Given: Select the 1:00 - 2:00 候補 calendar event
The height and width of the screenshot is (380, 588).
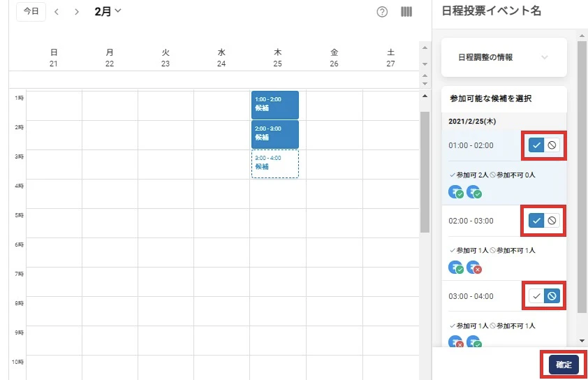Looking at the screenshot, I should pos(274,105).
